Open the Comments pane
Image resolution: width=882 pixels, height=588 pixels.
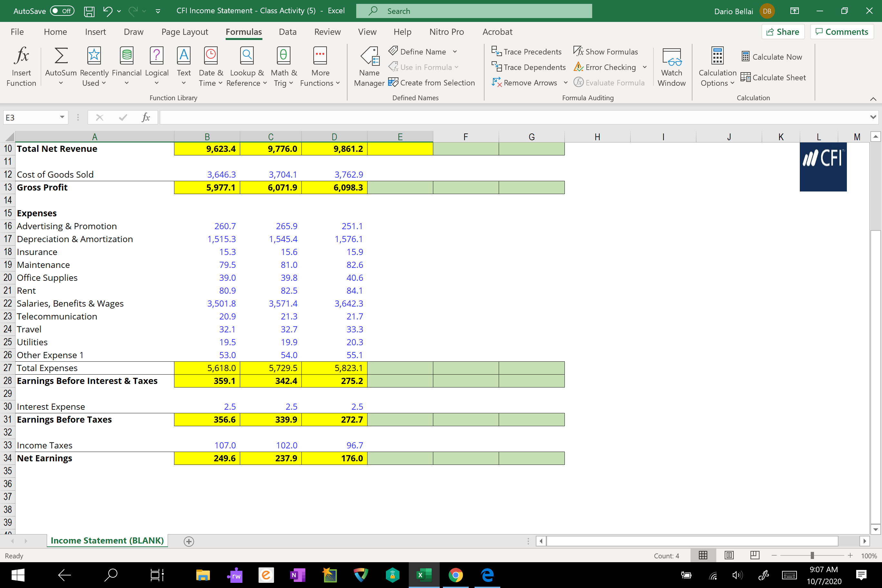pyautogui.click(x=842, y=32)
